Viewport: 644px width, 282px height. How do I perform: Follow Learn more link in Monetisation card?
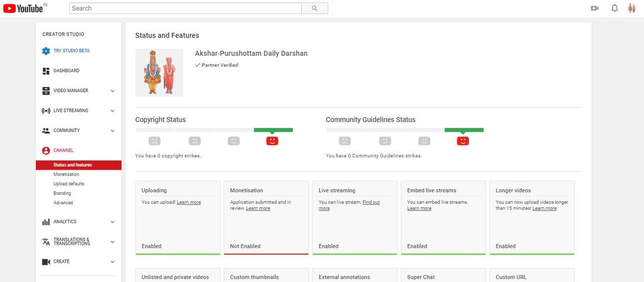click(258, 208)
